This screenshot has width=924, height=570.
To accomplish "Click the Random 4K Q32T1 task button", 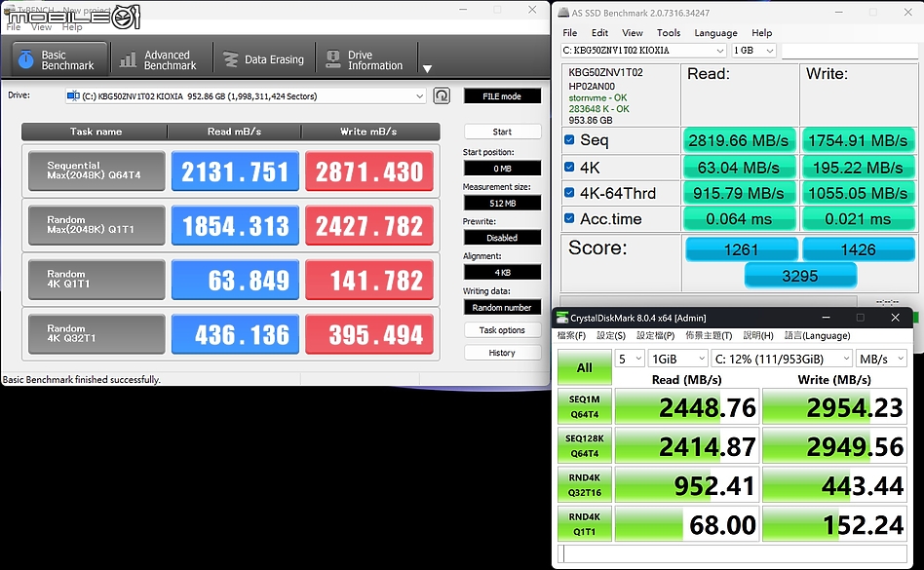I will pyautogui.click(x=96, y=334).
